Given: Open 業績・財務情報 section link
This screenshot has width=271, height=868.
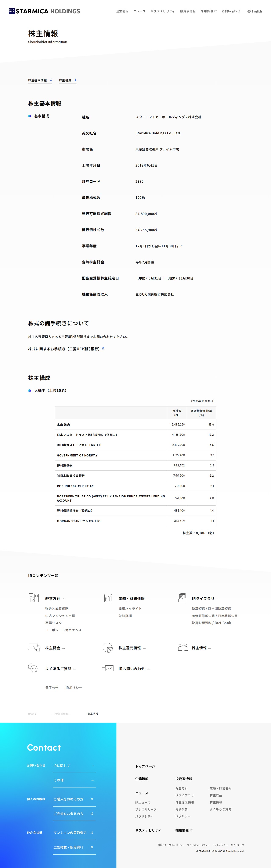Looking at the screenshot, I should pos(134,598).
